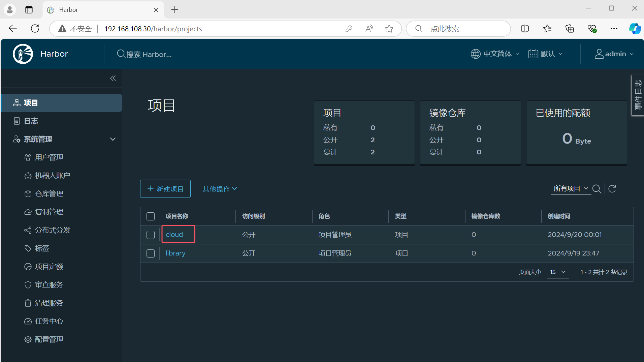The image size is (644, 362).
Task: Click the date 2024/9/19 23:47
Action: [574, 253]
